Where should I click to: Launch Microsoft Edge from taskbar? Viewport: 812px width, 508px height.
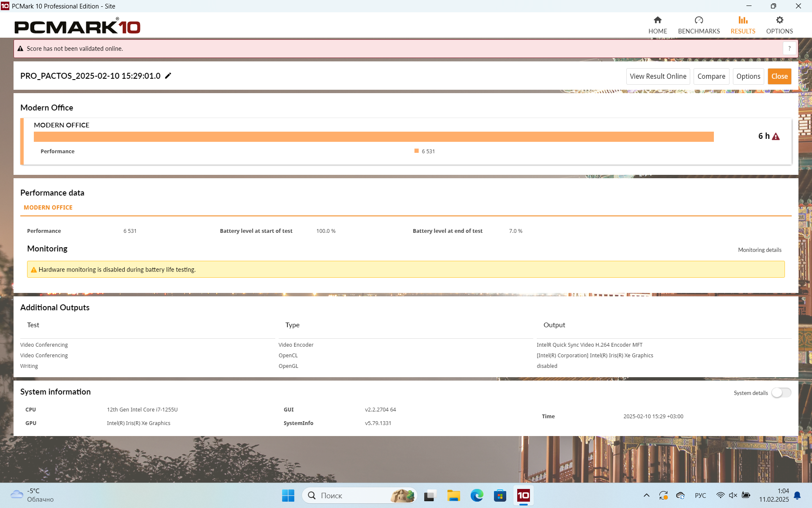(x=477, y=495)
